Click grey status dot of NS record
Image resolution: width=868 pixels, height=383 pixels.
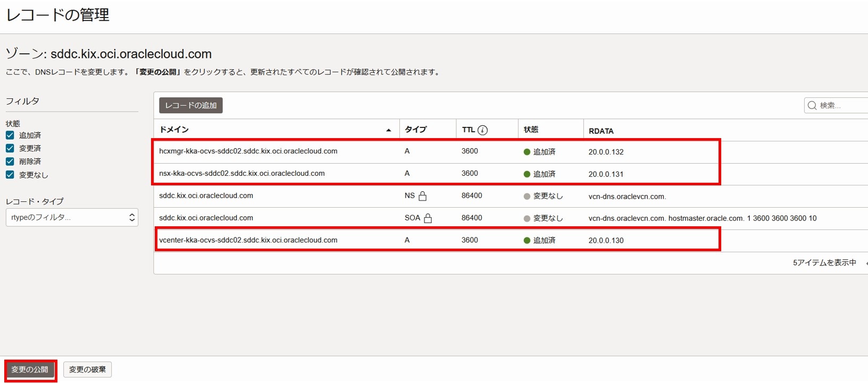(527, 197)
